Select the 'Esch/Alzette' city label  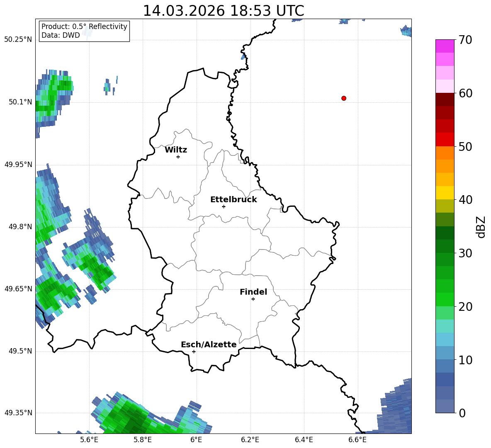tap(209, 344)
